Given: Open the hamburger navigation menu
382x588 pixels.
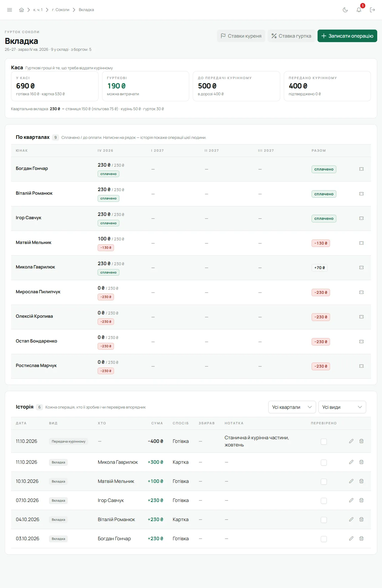Looking at the screenshot, I should click(x=10, y=10).
